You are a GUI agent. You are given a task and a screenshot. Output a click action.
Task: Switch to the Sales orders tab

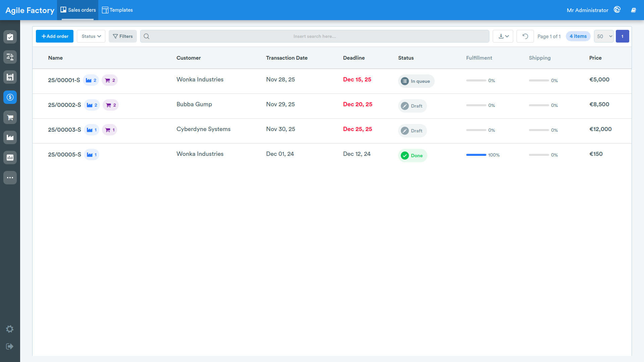[x=78, y=10]
